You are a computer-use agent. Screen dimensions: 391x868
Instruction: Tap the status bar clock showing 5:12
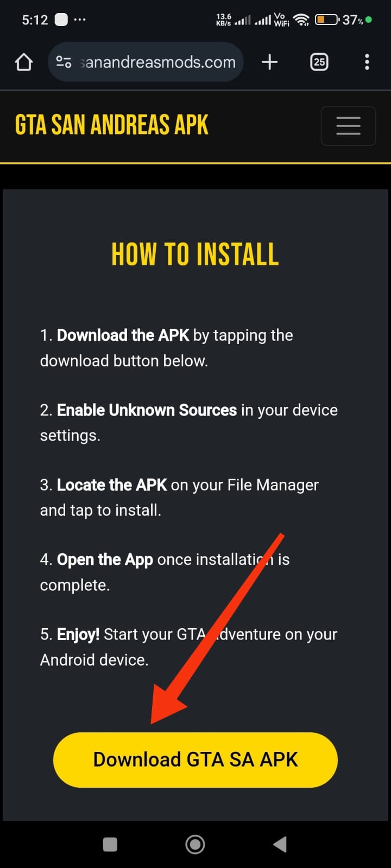(35, 20)
